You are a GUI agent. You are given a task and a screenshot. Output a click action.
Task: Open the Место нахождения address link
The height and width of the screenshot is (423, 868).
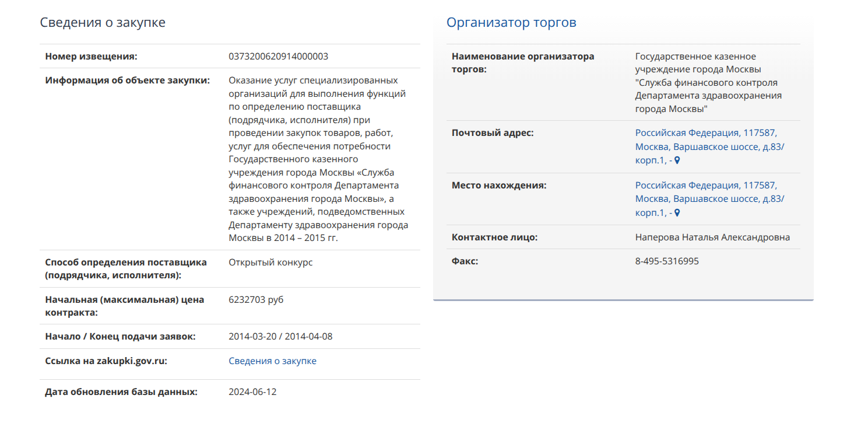[709, 199]
